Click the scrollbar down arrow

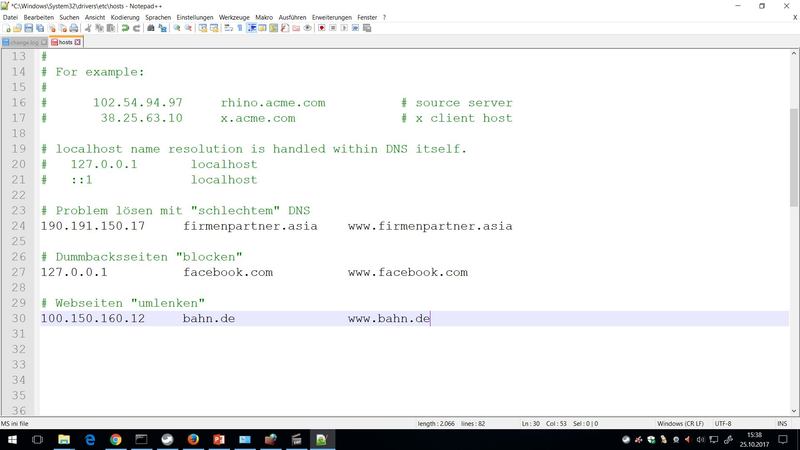pos(794,411)
